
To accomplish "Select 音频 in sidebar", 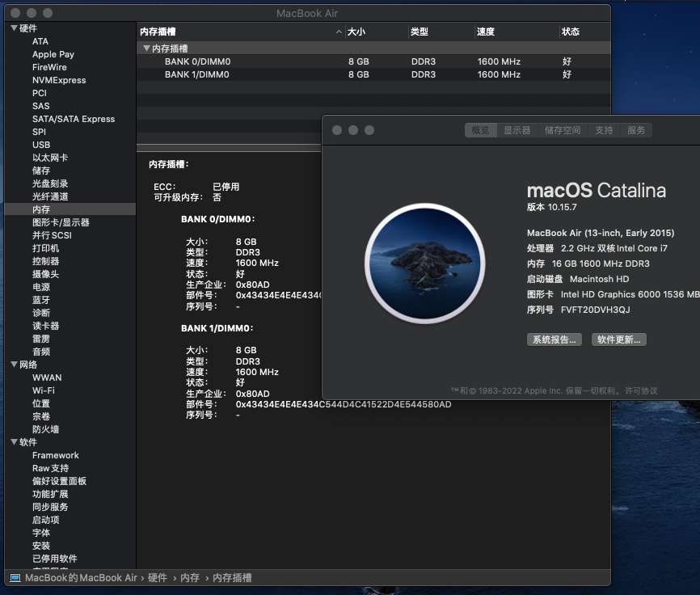I will pos(41,352).
